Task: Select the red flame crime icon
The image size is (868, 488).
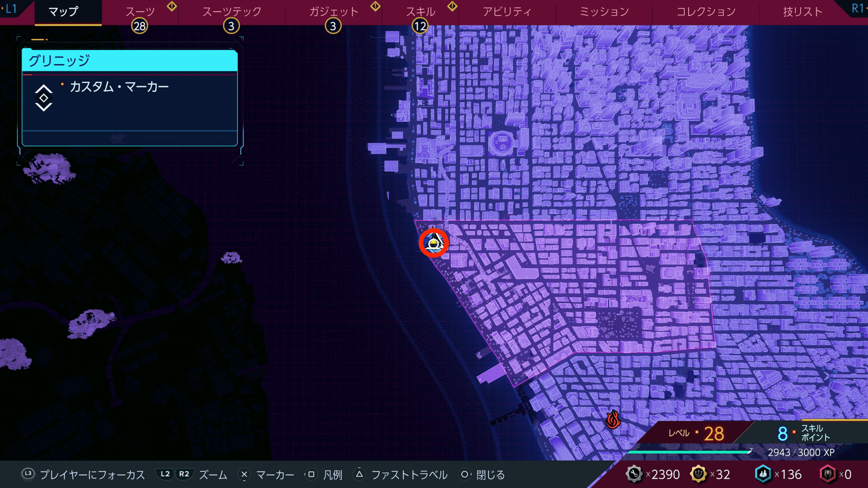Action: 613,419
